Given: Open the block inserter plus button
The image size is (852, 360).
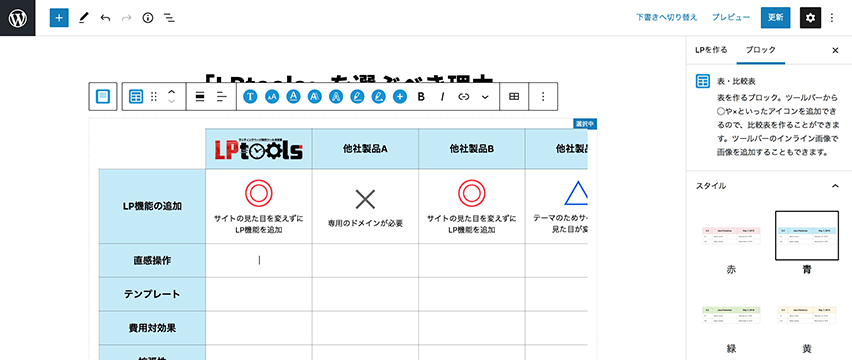Looking at the screenshot, I should [x=59, y=18].
